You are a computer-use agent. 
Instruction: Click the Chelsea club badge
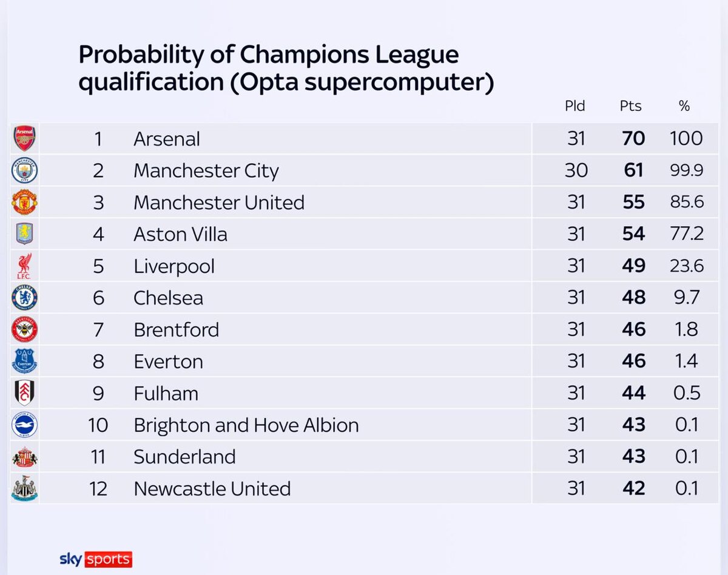point(25,298)
